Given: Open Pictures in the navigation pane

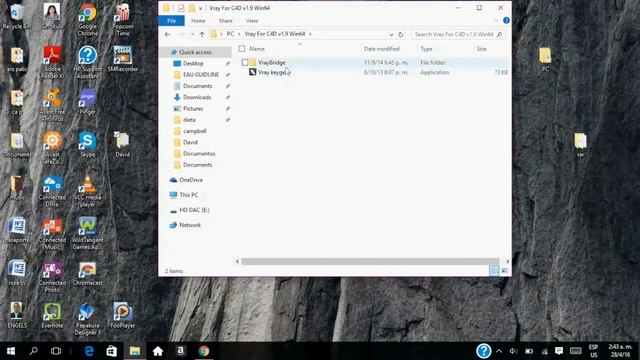Looking at the screenshot, I should pyautogui.click(x=193, y=109).
